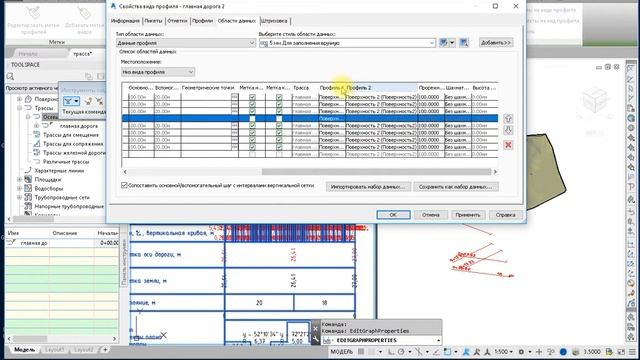Switch to the Штриховка tab
640x360 pixels.
click(x=274, y=21)
